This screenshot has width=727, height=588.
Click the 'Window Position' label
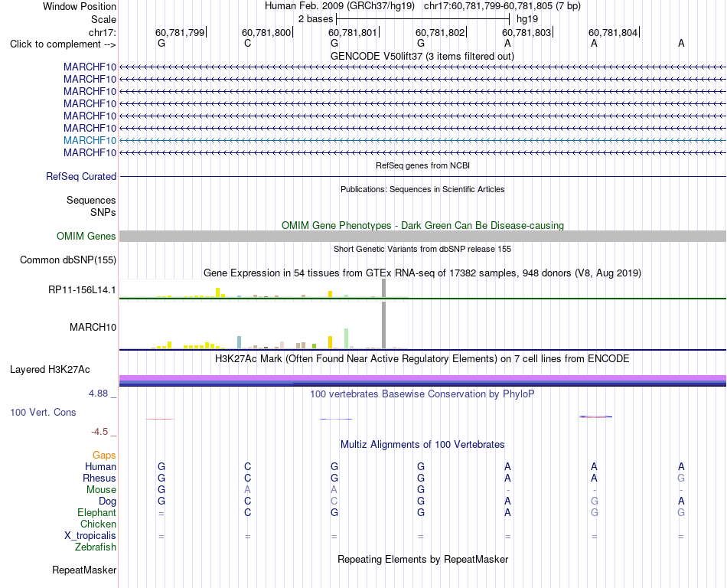(x=80, y=6)
